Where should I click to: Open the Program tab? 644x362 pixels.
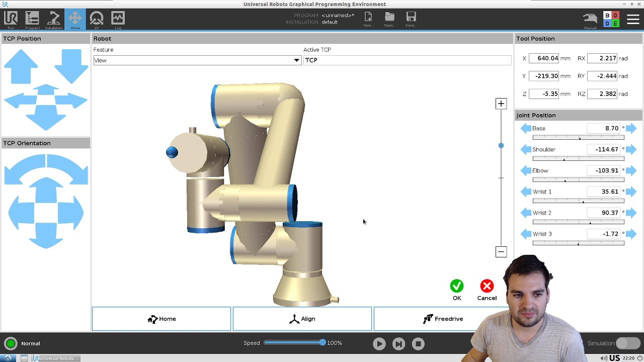[x=32, y=20]
